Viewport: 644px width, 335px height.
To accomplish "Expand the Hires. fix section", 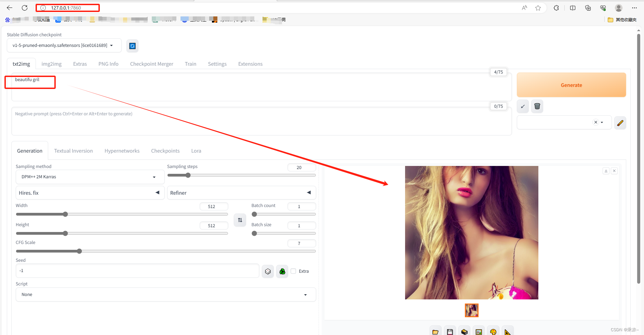I will click(90, 193).
